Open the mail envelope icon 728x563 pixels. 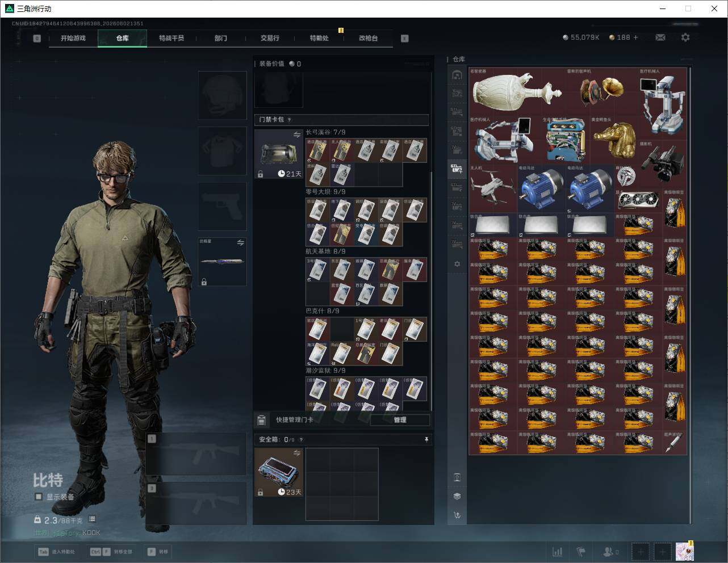pos(660,37)
